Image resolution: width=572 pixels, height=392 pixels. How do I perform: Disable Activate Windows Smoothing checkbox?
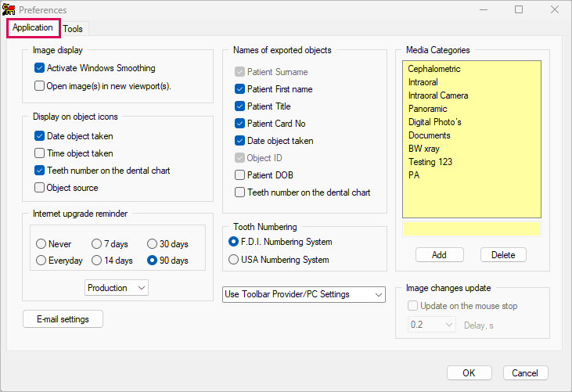pyautogui.click(x=39, y=68)
